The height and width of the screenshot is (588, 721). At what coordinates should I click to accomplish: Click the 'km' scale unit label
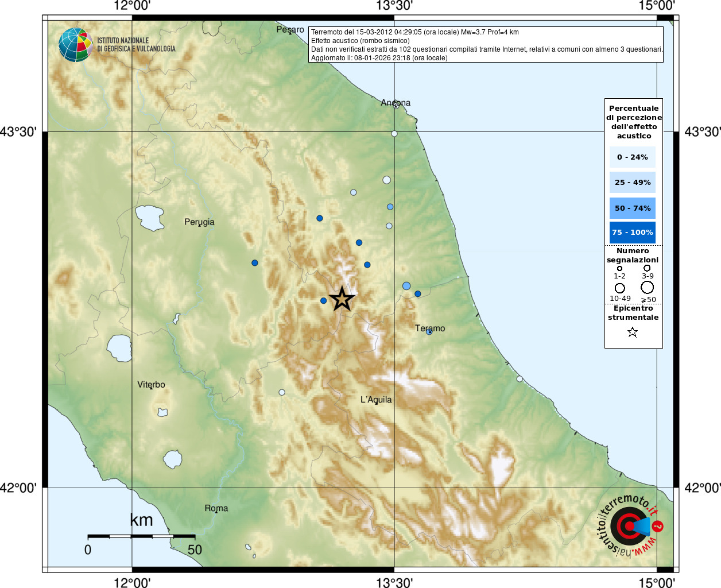click(141, 520)
